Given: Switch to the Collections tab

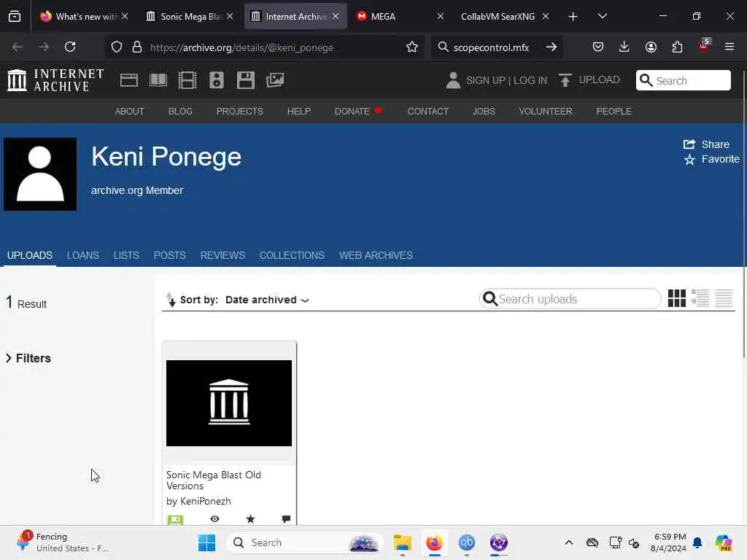Looking at the screenshot, I should click(x=292, y=255).
